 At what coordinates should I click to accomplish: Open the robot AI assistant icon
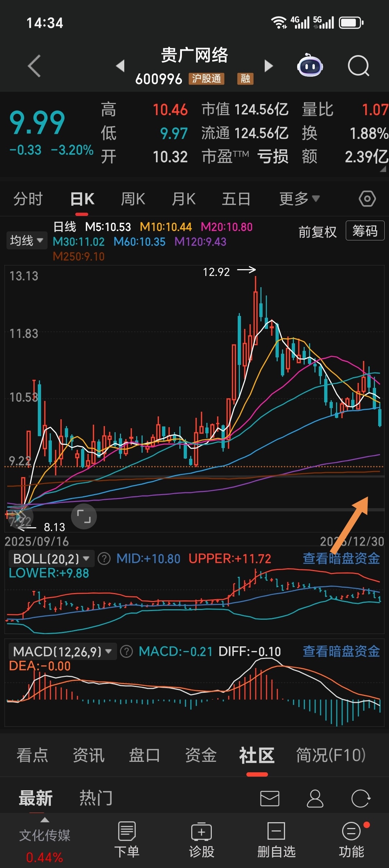pos(310,65)
